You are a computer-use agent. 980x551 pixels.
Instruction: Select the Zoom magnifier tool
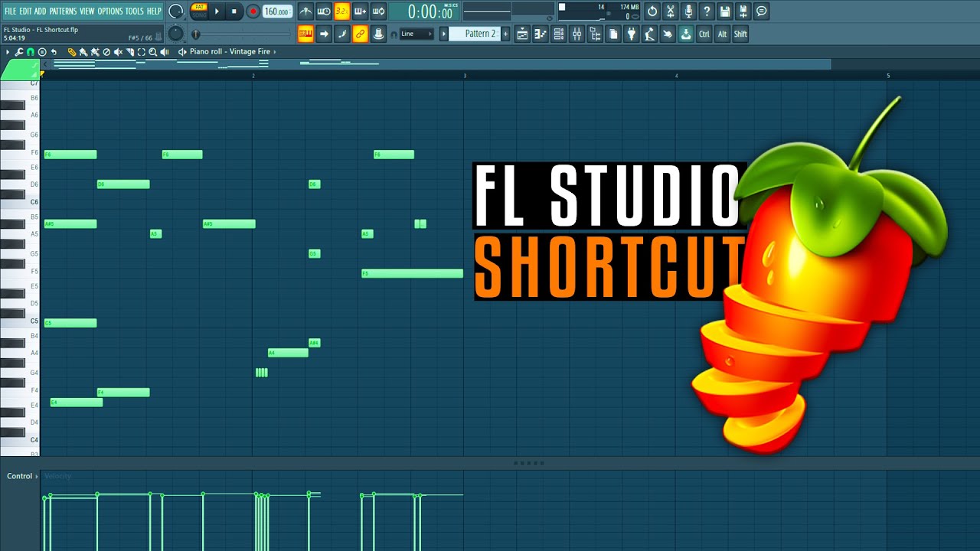pyautogui.click(x=153, y=52)
